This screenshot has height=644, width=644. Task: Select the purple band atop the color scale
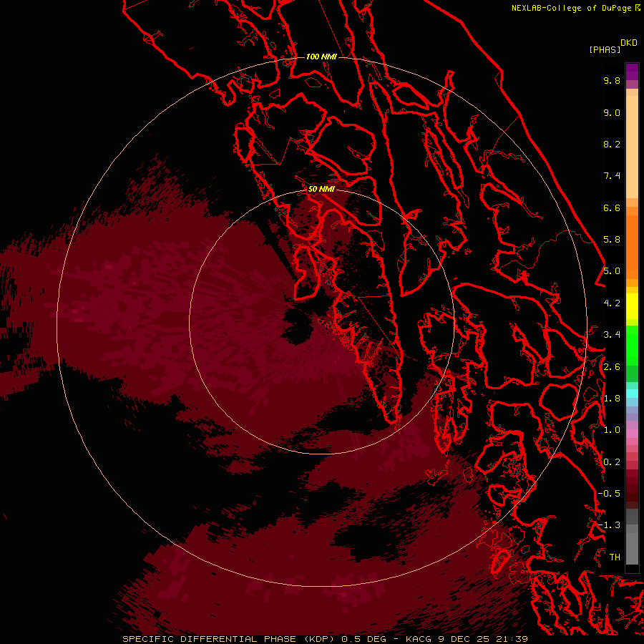[632, 72]
